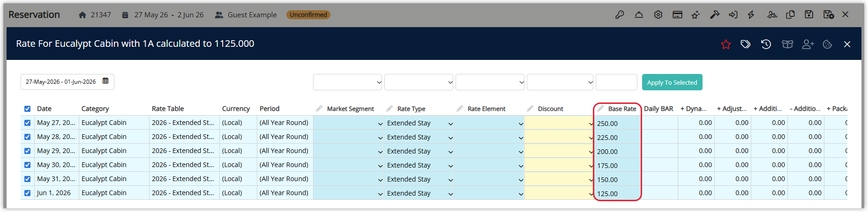The image size is (868, 212).
Task: Edit Base Rate 200.00 for May 29
Action: pos(617,151)
